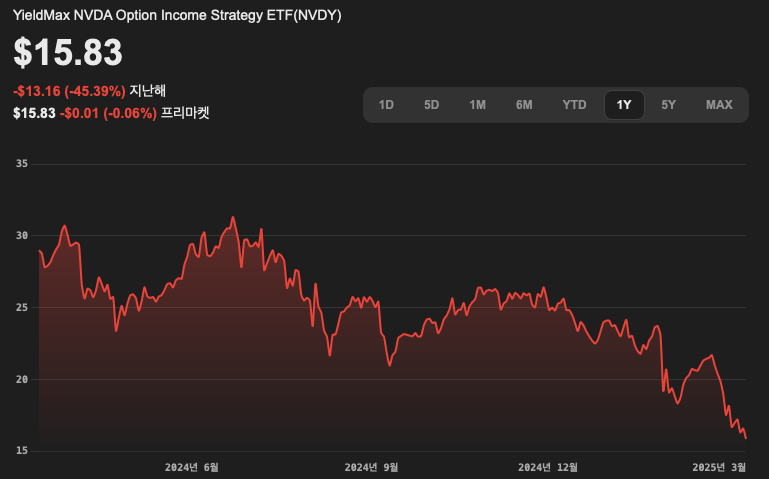
Task: Show the 1M price range
Action: pyautogui.click(x=477, y=105)
